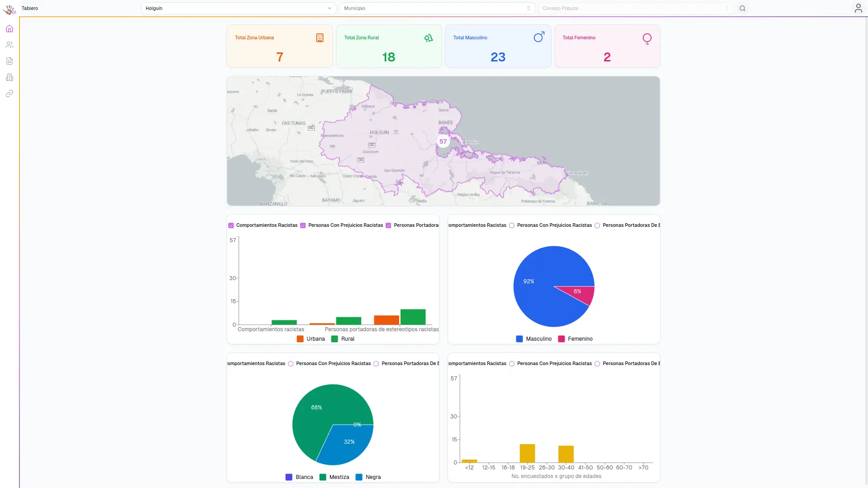Select Personas Con Prejuicios Racistas in race chart
The width and height of the screenshot is (868, 488).
[x=291, y=364]
